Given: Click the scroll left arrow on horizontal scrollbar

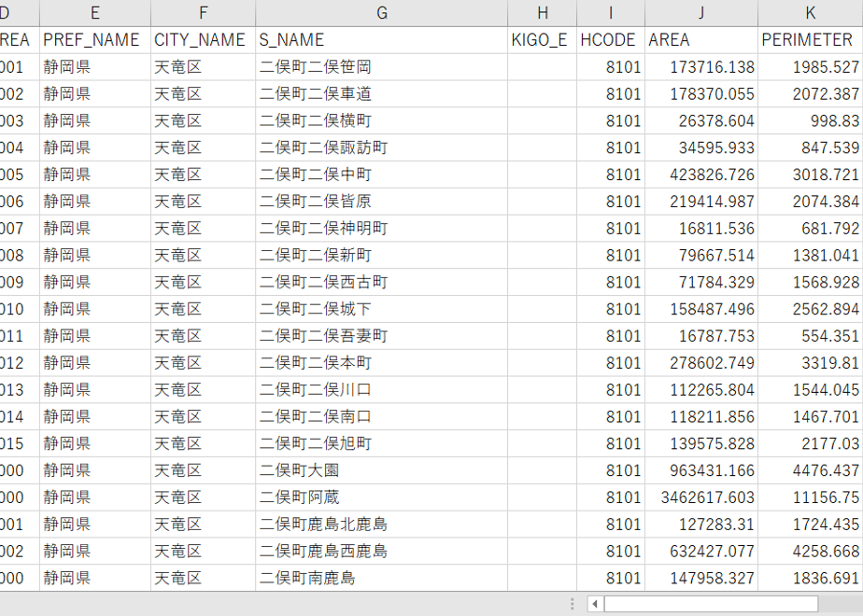Looking at the screenshot, I should [x=595, y=604].
